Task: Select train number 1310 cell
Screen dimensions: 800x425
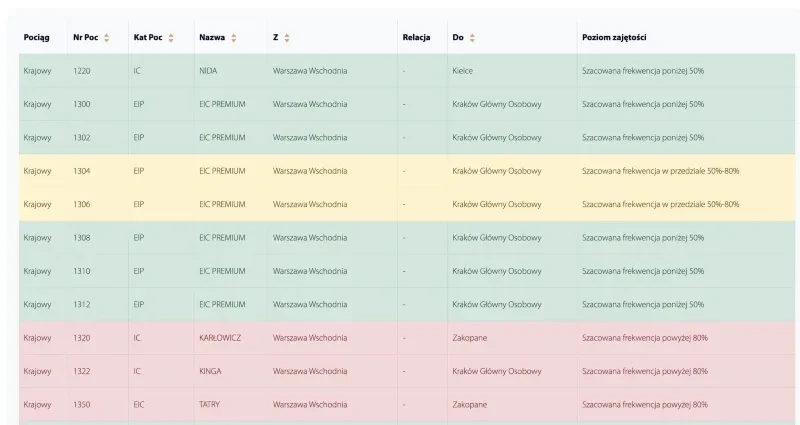Action: [82, 271]
